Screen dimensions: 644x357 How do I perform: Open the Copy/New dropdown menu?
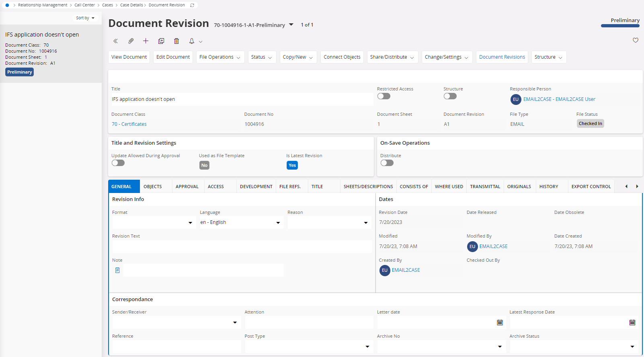pyautogui.click(x=298, y=57)
